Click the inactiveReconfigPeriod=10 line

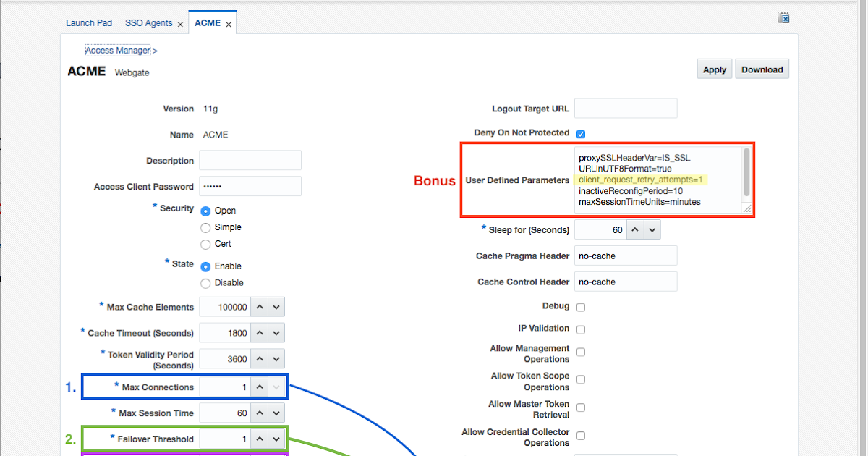[631, 190]
